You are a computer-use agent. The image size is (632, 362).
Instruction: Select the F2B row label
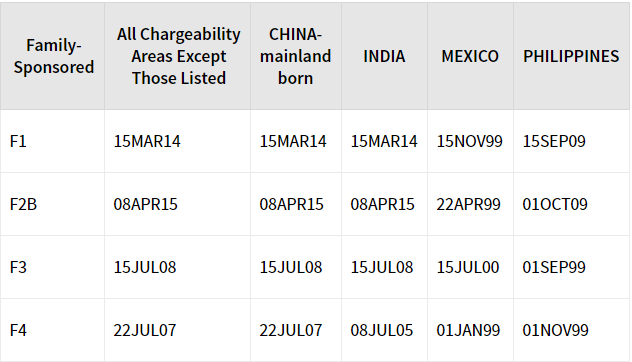coord(23,204)
